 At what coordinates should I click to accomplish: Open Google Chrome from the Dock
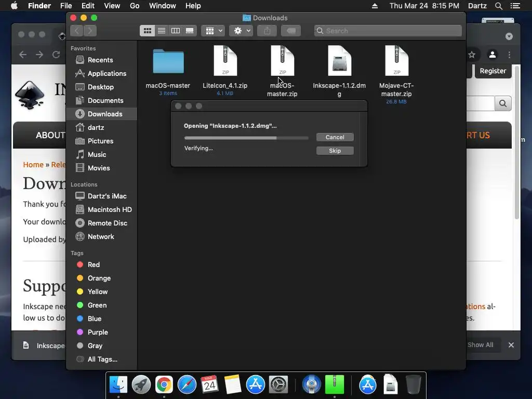tap(164, 384)
